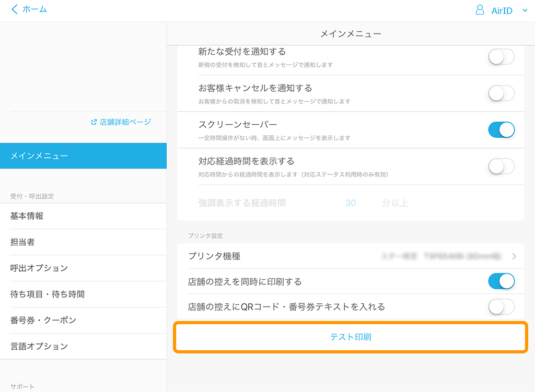Open 呼出オプション in the sidebar
This screenshot has width=535, height=392.
pyautogui.click(x=83, y=268)
